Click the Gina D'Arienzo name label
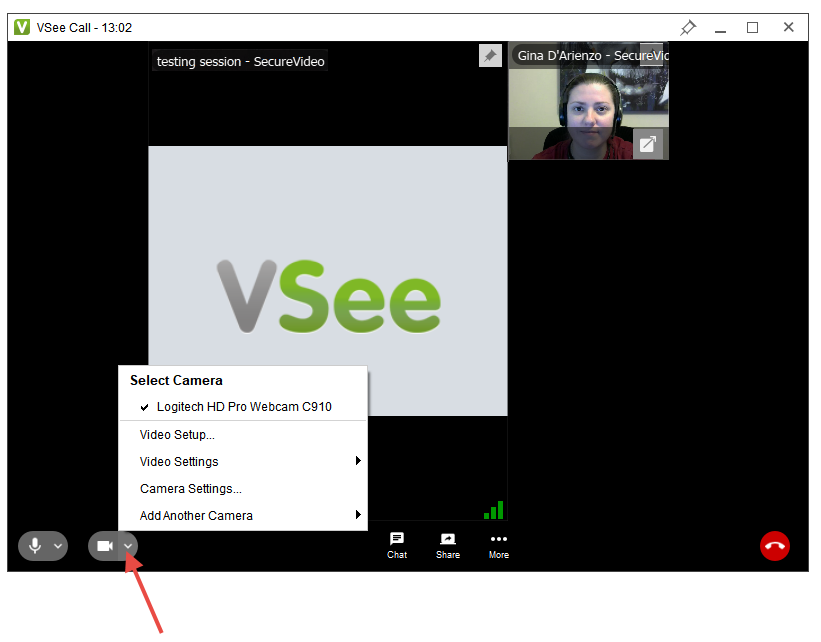Screen dimensions: 821x642 coord(592,56)
